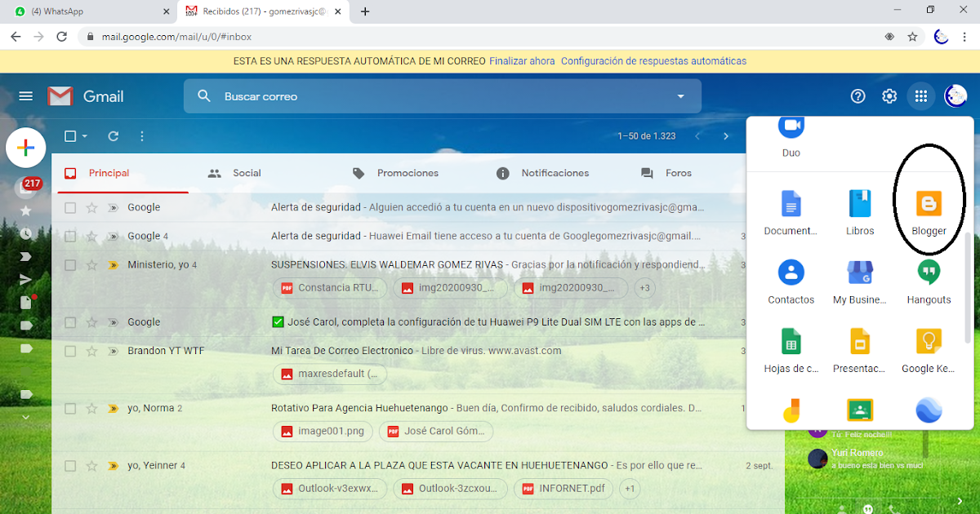This screenshot has height=514, width=980.
Task: Open Classroom icon in apps panel
Action: tap(860, 410)
